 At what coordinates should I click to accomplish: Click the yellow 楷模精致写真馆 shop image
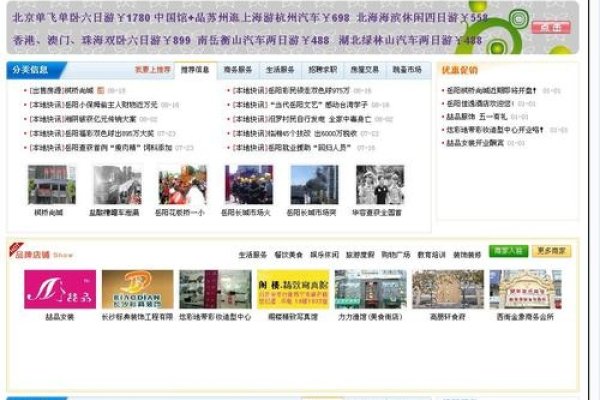tap(292, 289)
